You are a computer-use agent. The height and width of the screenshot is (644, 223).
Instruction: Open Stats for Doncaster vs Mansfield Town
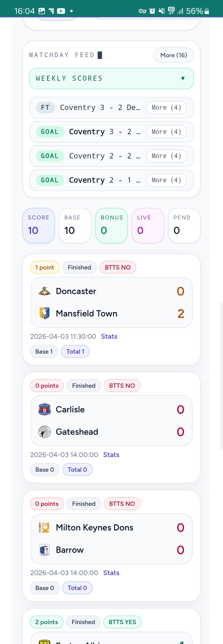coord(109,336)
